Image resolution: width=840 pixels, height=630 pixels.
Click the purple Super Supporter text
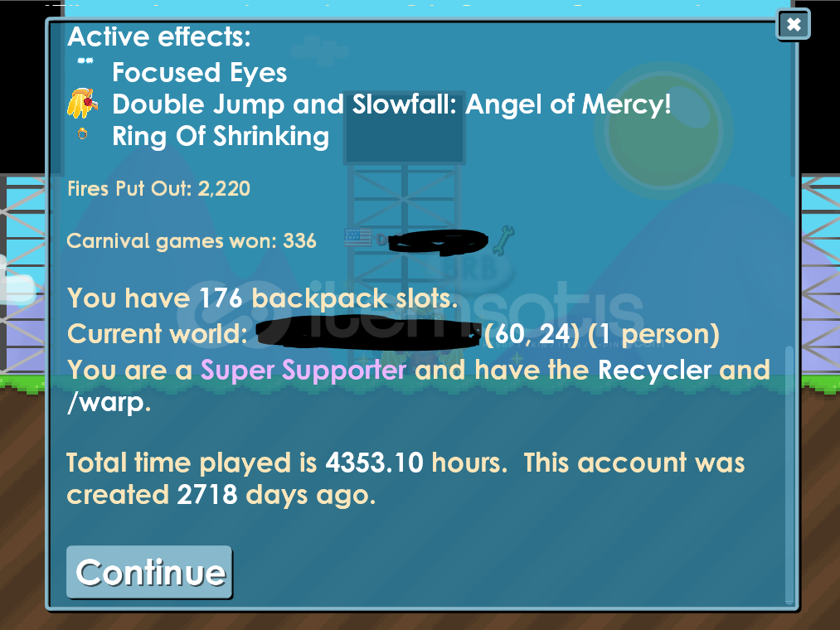click(303, 370)
